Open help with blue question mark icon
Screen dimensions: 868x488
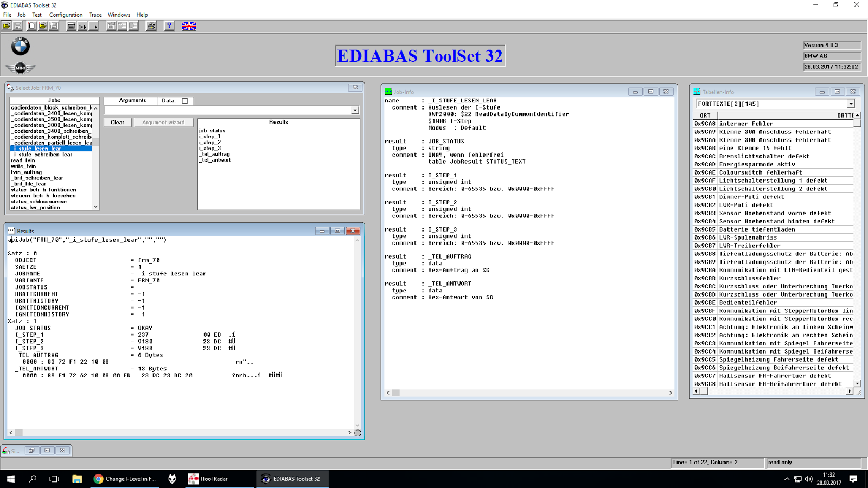click(169, 26)
